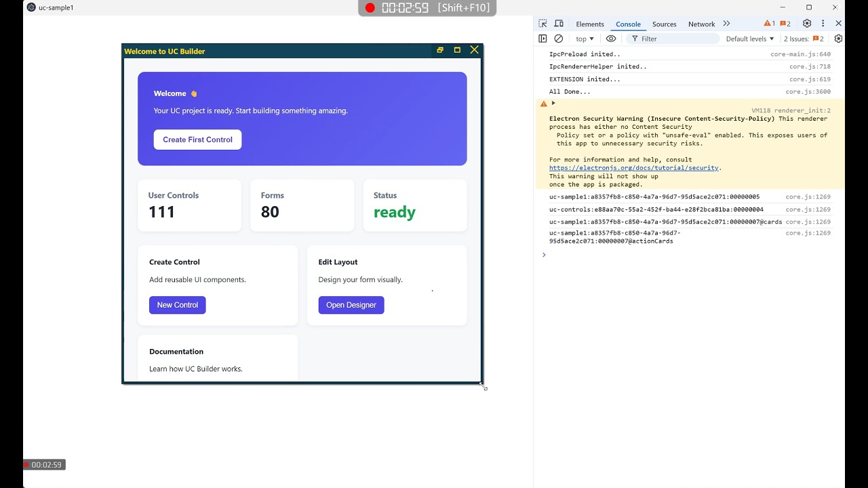Click the green ready status value
The width and height of the screenshot is (868, 488).
coord(395,212)
